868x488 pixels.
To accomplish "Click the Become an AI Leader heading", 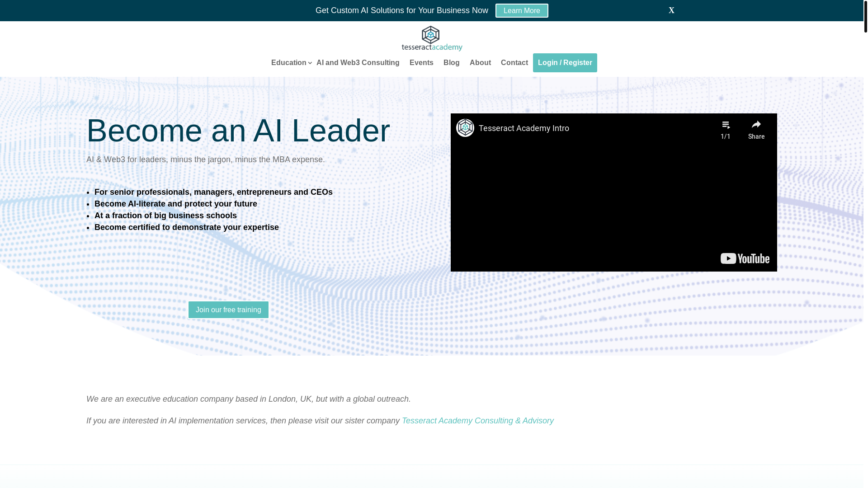I will 238,131.
